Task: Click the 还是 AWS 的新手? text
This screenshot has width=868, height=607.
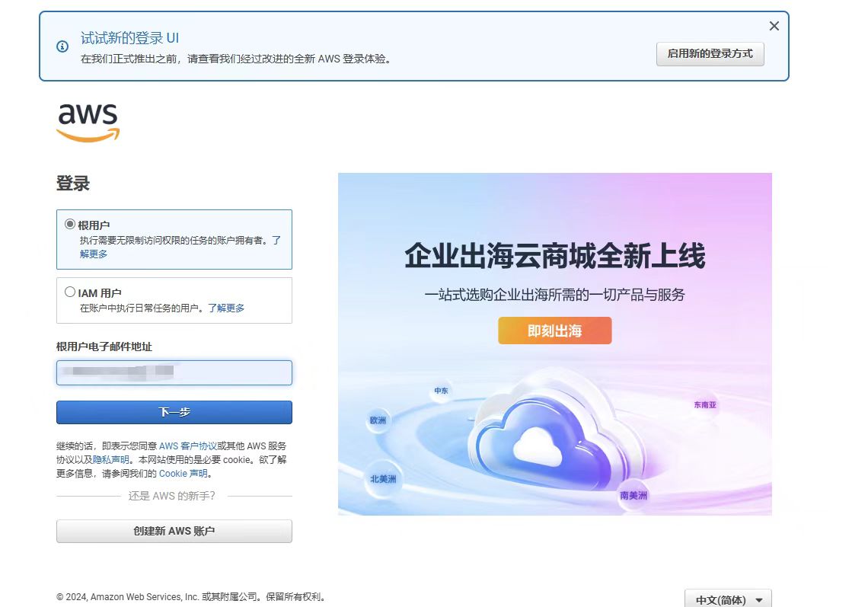Action: tap(171, 496)
